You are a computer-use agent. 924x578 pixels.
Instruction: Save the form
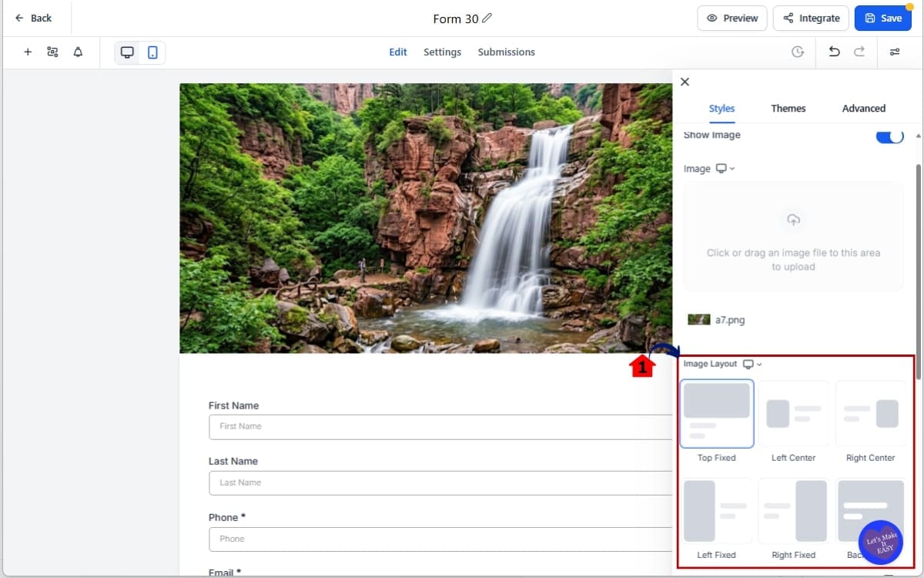tap(882, 18)
